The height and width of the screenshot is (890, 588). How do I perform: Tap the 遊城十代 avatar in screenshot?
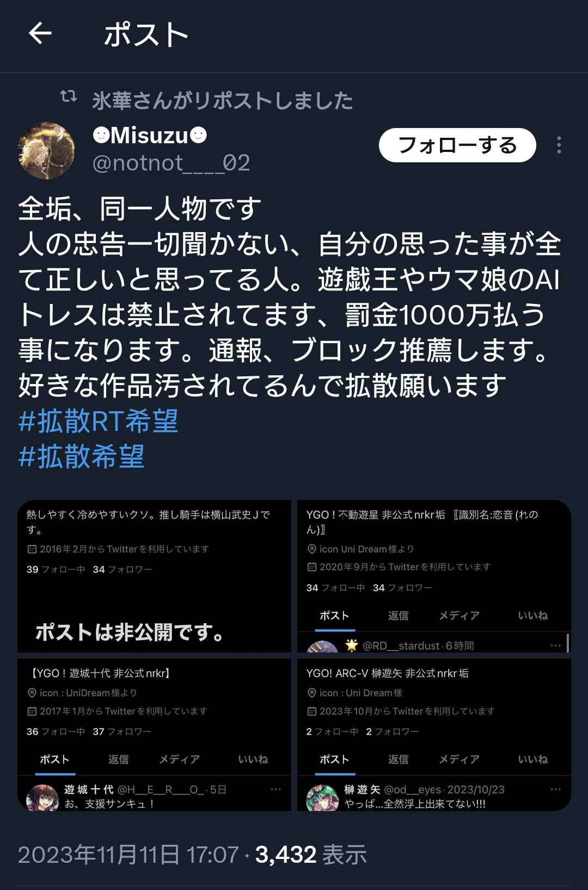(x=42, y=797)
